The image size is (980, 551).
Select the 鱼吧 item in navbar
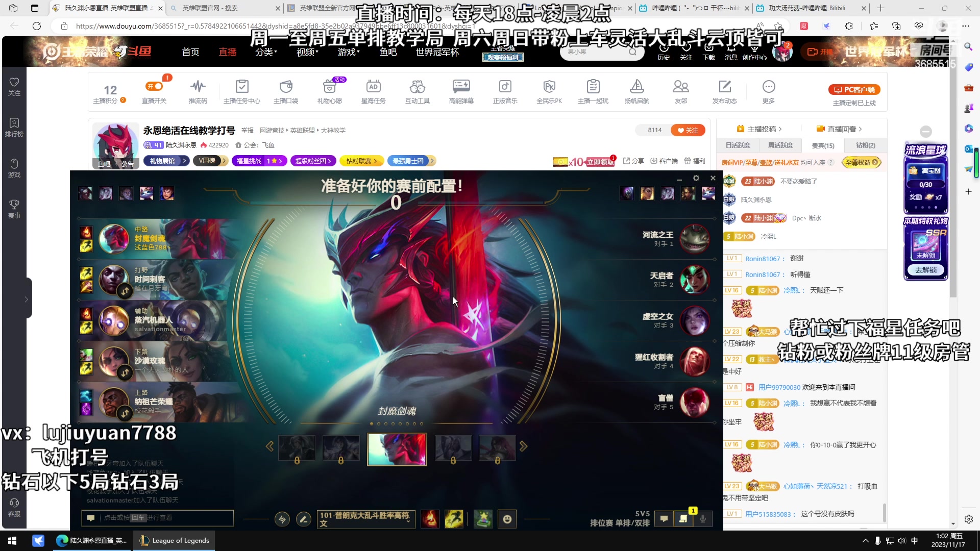[388, 52]
